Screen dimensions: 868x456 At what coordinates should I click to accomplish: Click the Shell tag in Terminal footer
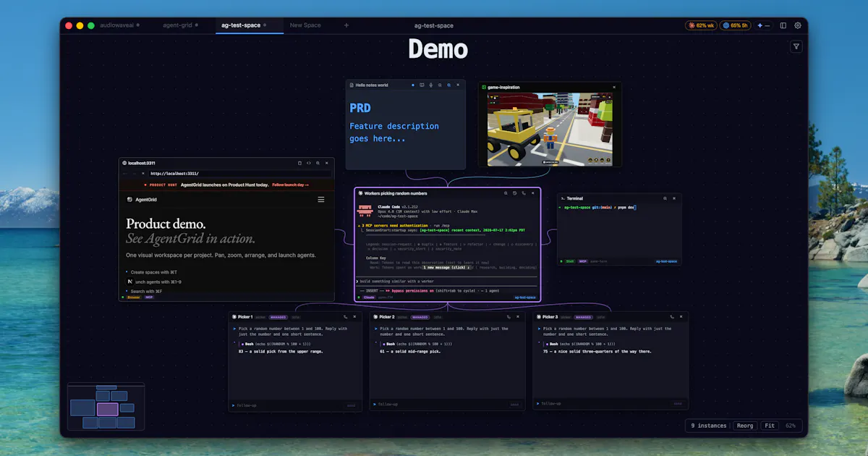click(x=570, y=261)
